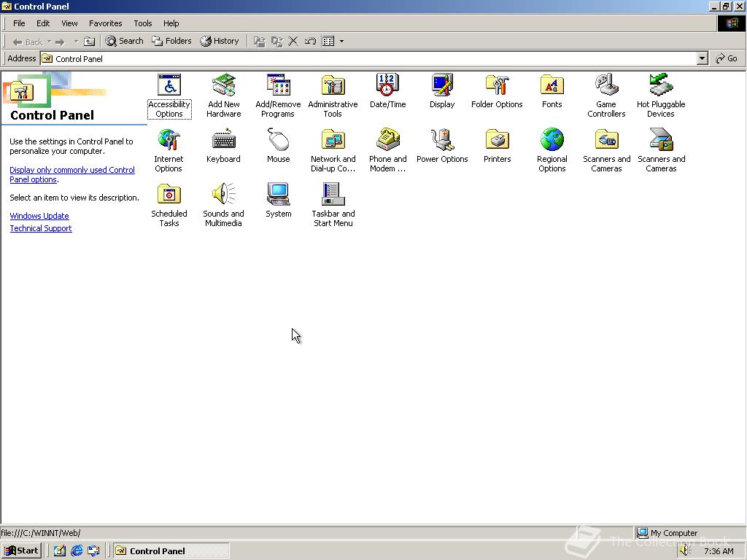Click the Views toolbar button
This screenshot has width=747, height=560.
coord(328,42)
